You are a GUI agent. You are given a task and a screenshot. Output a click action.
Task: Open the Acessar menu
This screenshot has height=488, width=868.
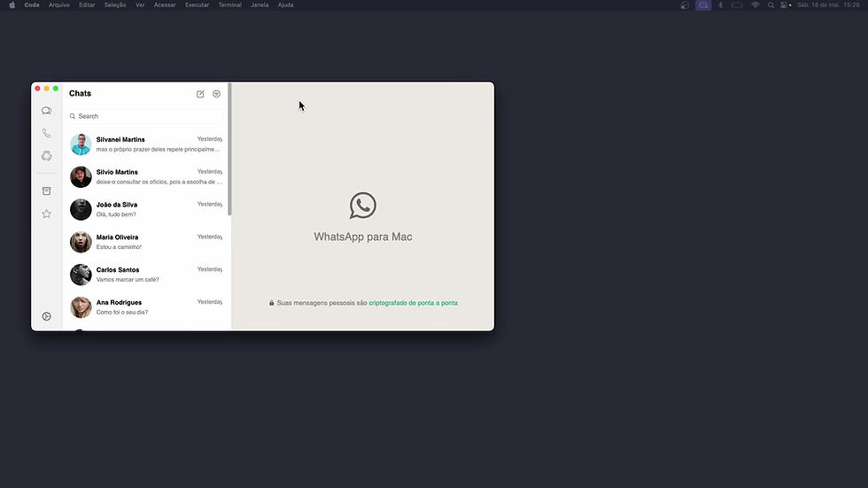[165, 5]
